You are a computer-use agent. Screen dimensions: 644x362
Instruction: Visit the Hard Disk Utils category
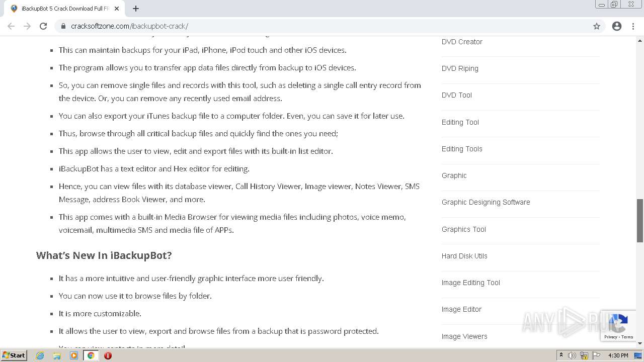coord(464,256)
